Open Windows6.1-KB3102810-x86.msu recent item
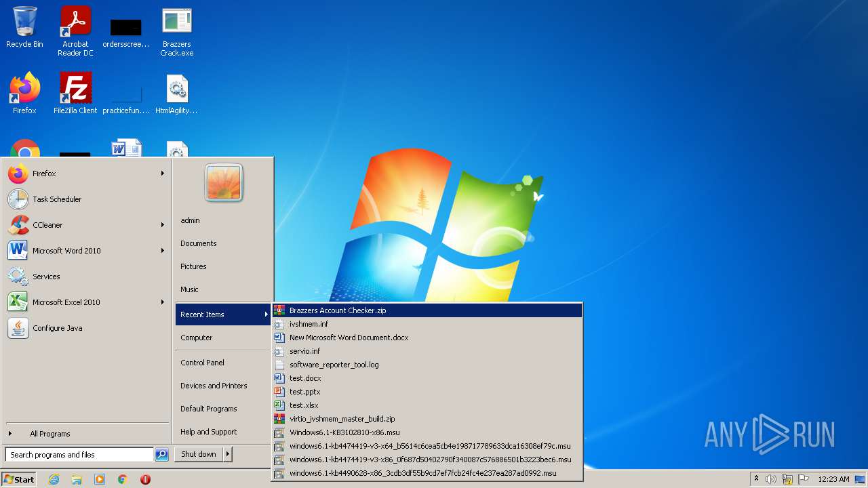The width and height of the screenshot is (868, 488). coord(427,432)
